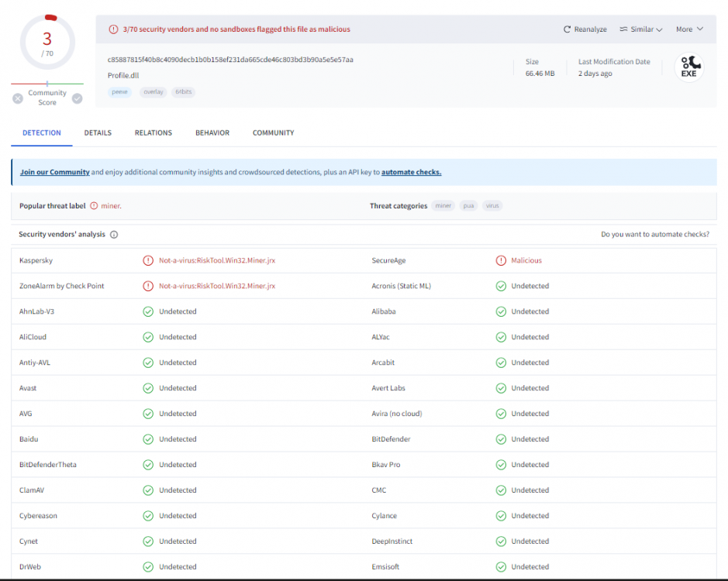Click the green check icon for BitDefender
The image size is (728, 581).
[501, 439]
